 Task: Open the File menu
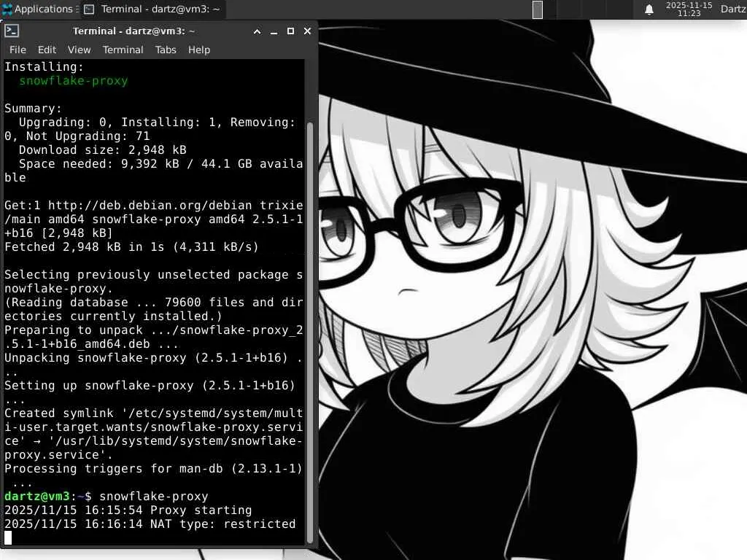coord(18,50)
